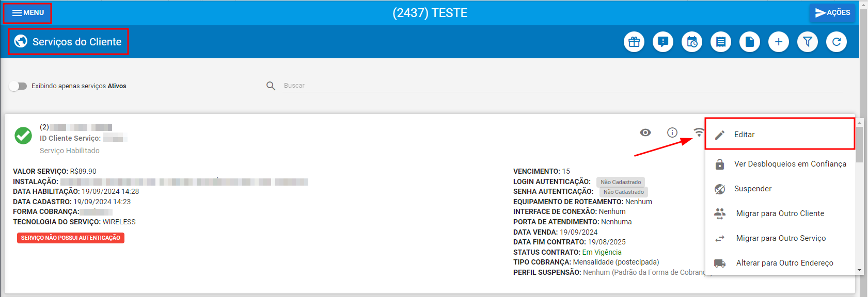
Task: Click the Serviços do Cliente heading
Action: click(x=77, y=42)
